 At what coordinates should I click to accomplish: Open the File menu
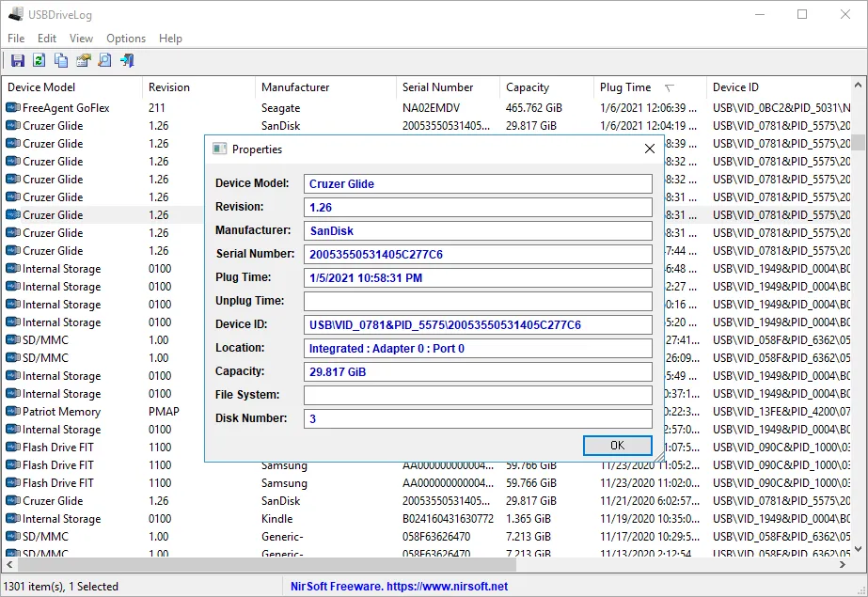pos(16,39)
